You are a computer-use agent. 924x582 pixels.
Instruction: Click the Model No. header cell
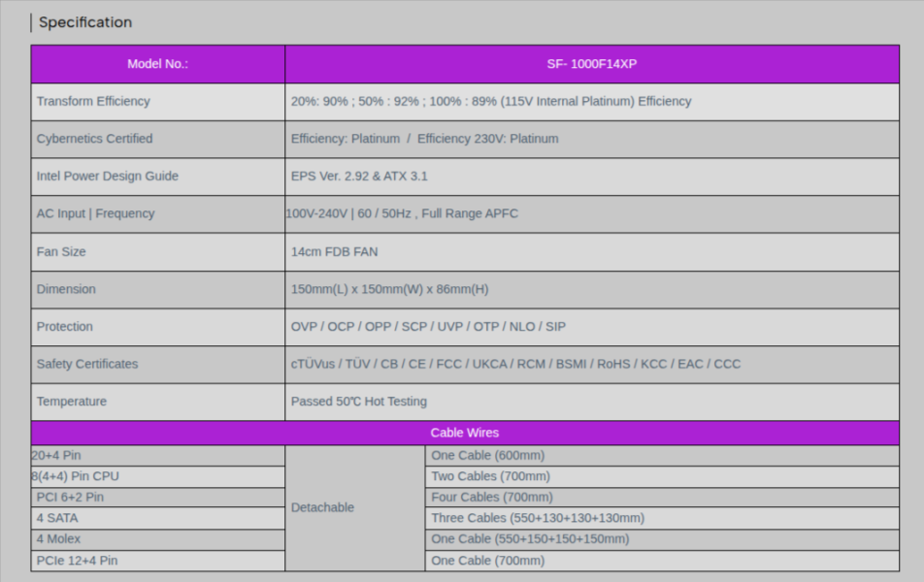point(157,64)
